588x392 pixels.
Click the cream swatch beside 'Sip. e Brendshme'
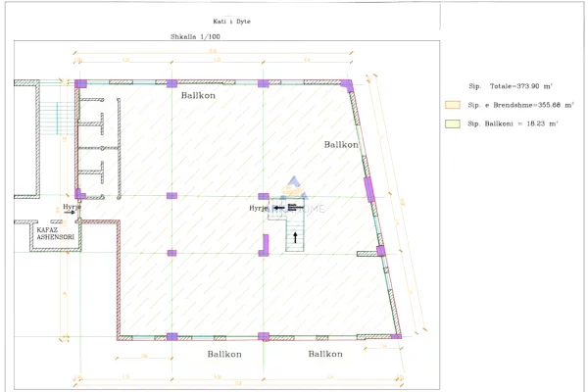(453, 105)
